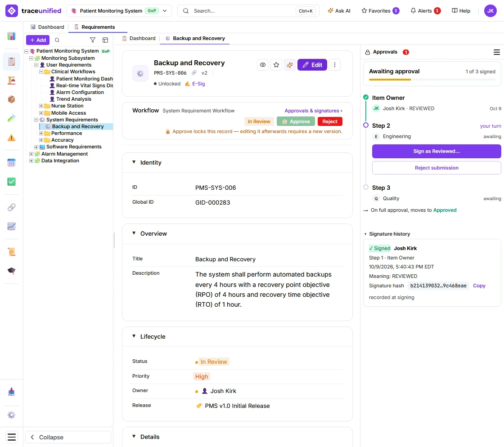The width and height of the screenshot is (504, 447).
Task: Collapse the Signature history section
Action: point(365,234)
